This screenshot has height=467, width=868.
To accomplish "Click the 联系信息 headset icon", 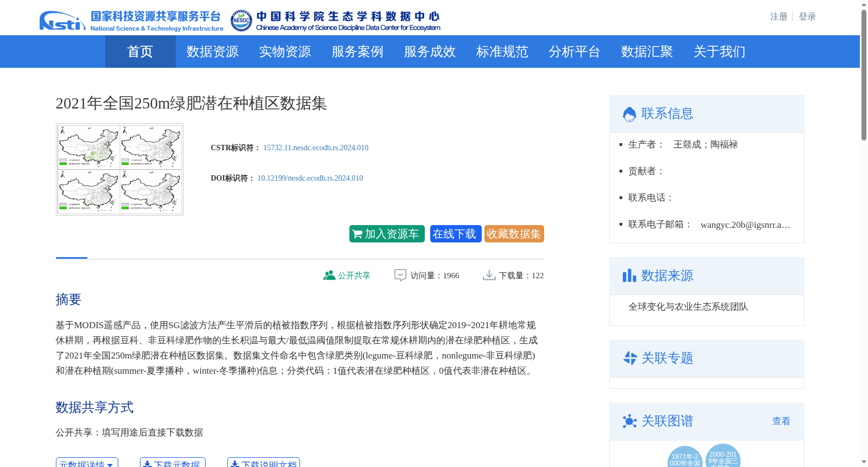I will (629, 114).
